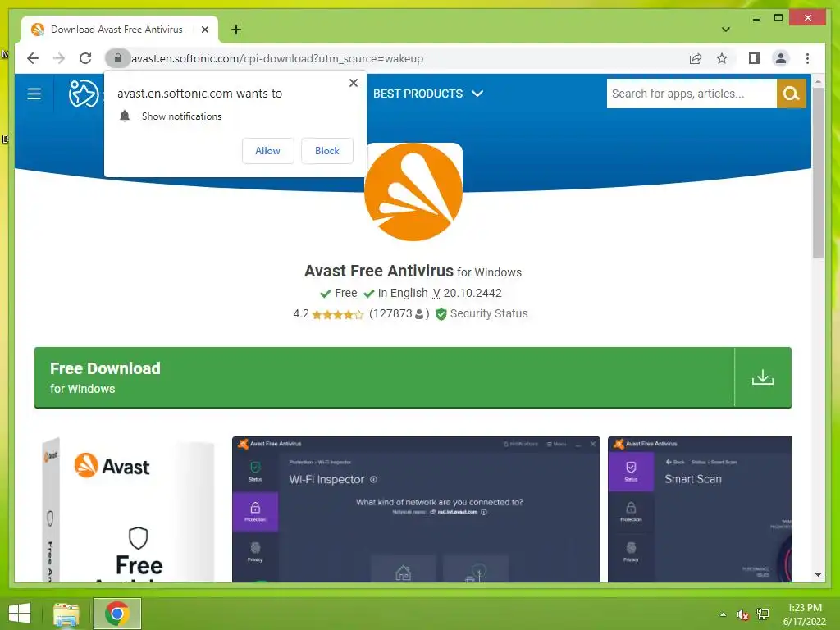Open a new tab with plus icon
Screen dimensions: 840x630
point(235,30)
